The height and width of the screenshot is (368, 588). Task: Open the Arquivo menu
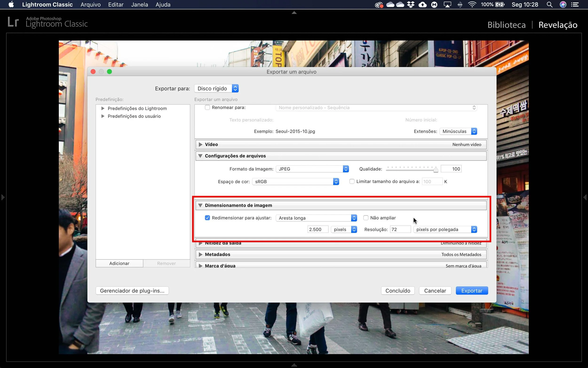90,5
